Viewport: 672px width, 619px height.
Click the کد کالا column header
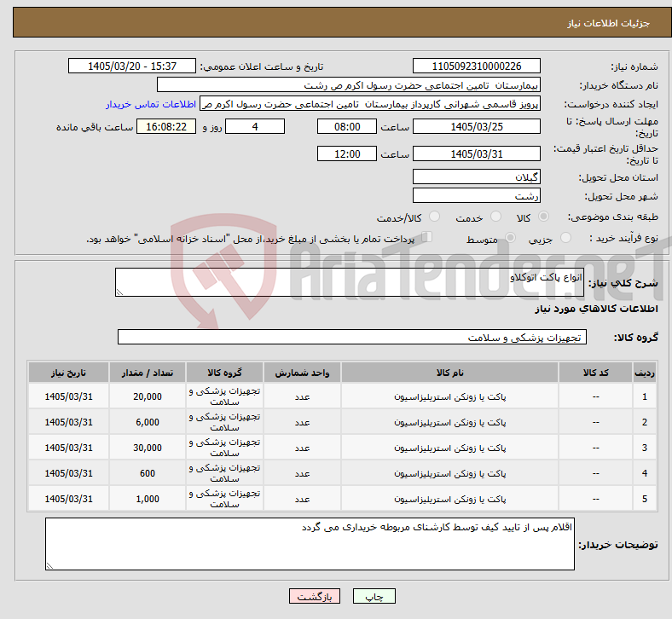(595, 373)
